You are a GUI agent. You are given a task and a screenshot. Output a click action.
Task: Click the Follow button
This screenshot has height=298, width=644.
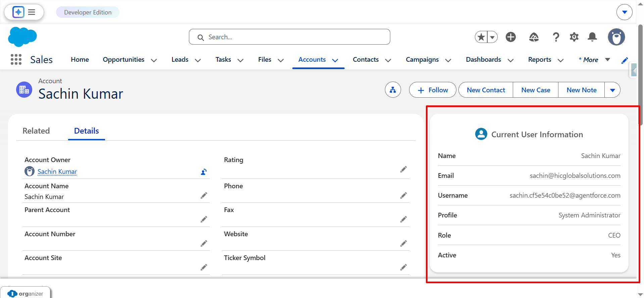click(x=433, y=90)
